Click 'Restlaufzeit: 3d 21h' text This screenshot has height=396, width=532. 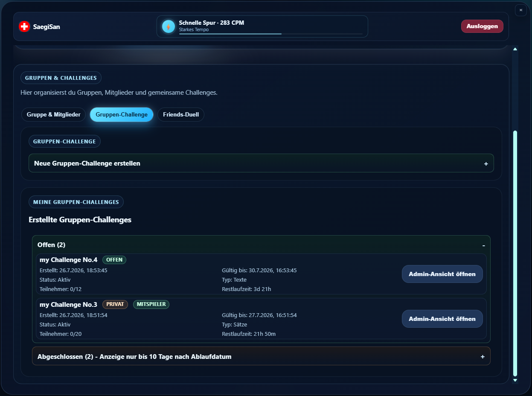pyautogui.click(x=247, y=289)
